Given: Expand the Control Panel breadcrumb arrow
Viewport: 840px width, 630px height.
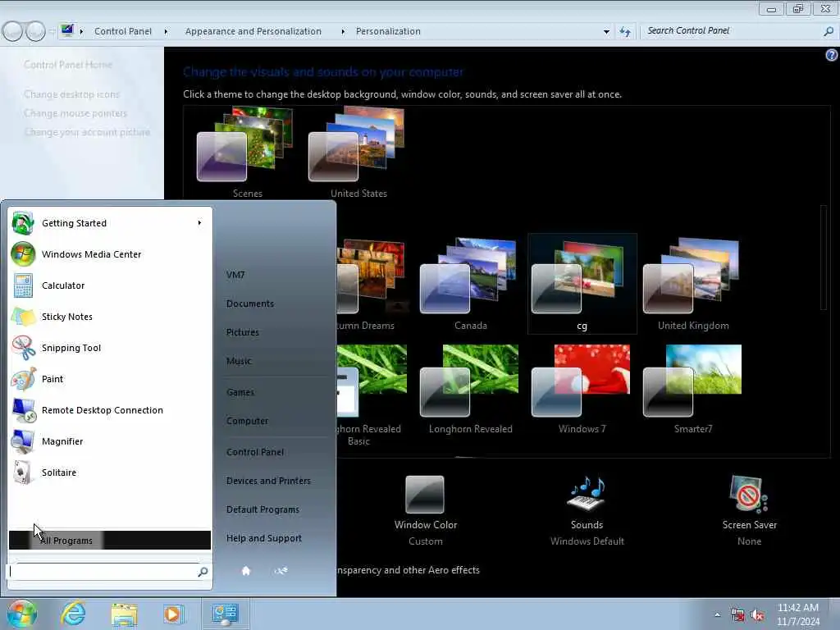Looking at the screenshot, I should point(166,32).
